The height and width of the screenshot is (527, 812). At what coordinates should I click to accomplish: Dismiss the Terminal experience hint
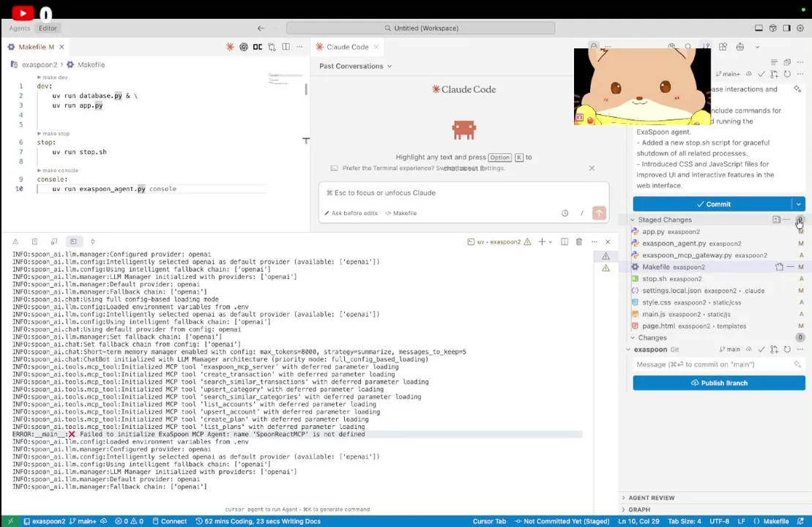point(592,168)
